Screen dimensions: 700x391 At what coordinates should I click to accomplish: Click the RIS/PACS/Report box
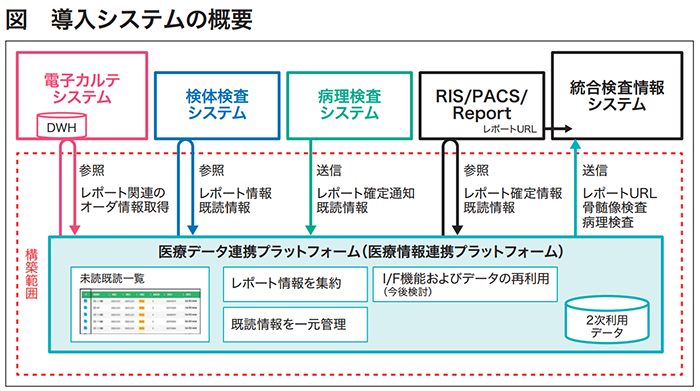click(482, 105)
